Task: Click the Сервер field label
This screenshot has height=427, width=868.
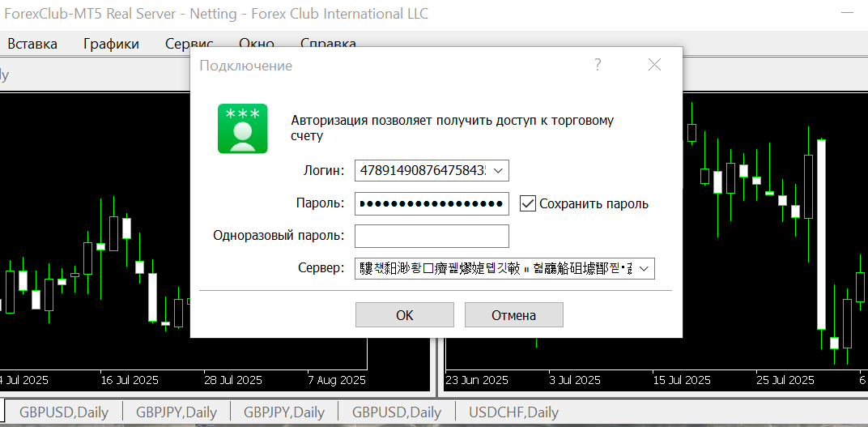Action: click(x=321, y=269)
